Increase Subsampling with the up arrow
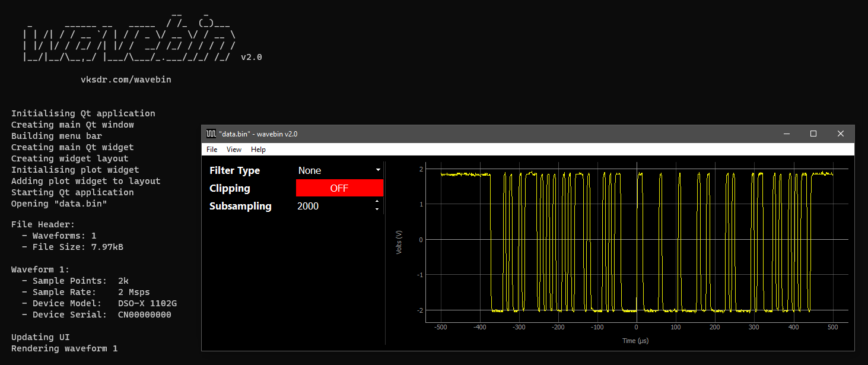This screenshot has height=365, width=868. pos(377,202)
